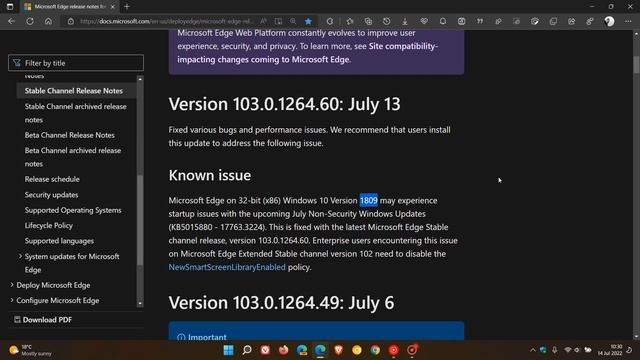Select the Microsoft Edge release notes tab
640x360 pixels.
(x=69, y=7)
